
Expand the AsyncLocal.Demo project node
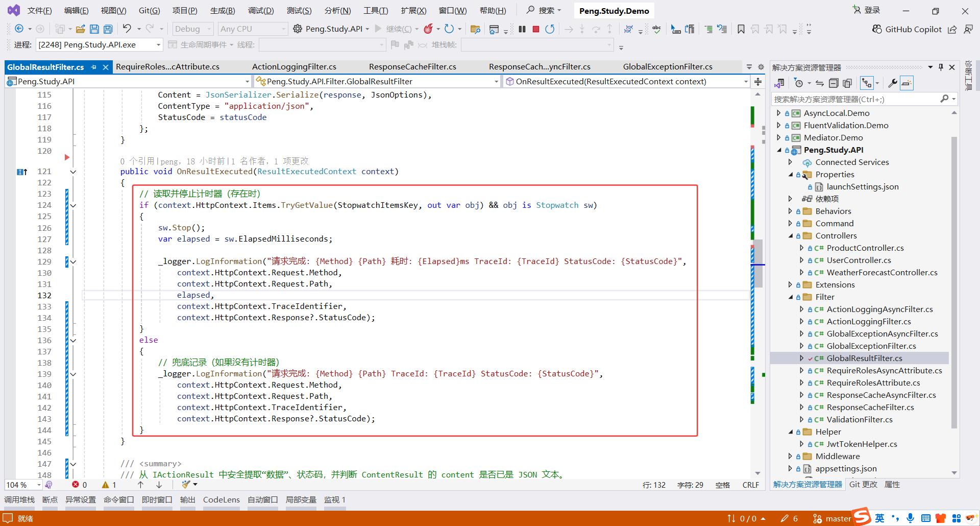tap(778, 113)
